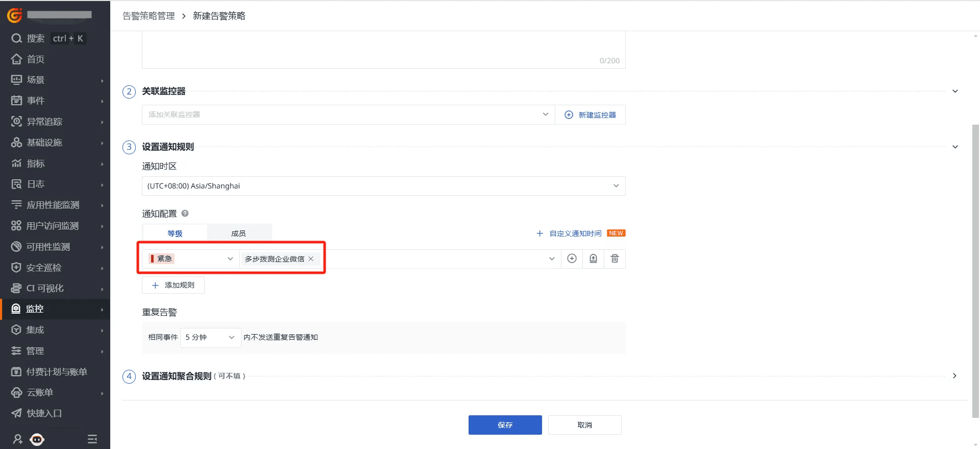Image resolution: width=980 pixels, height=449 pixels.
Task: Collapse the sidebar using the bottom menu icon
Action: [92, 439]
